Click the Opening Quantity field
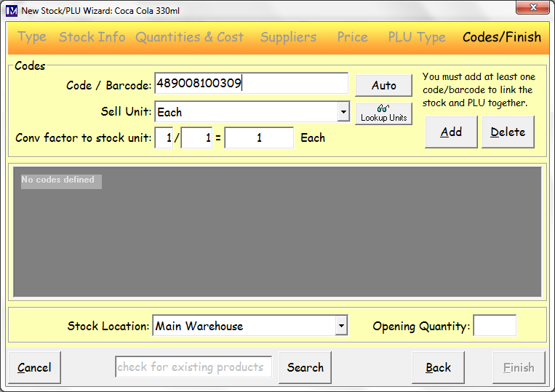555x392 pixels. 495,325
